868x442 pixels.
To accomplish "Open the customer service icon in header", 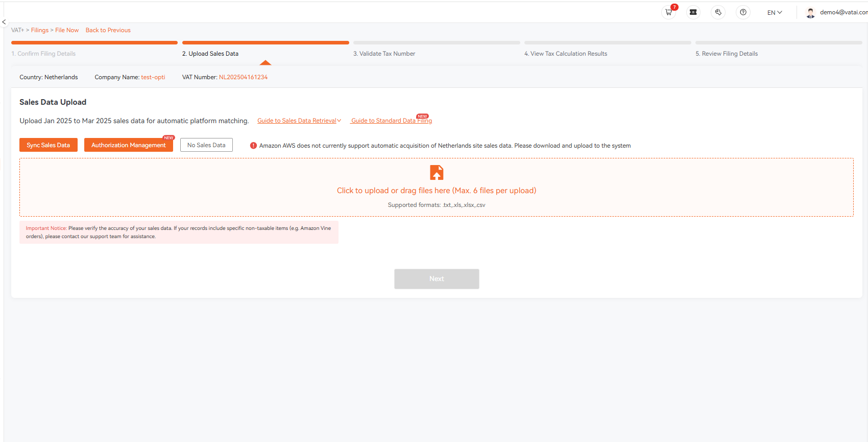I will (x=718, y=12).
